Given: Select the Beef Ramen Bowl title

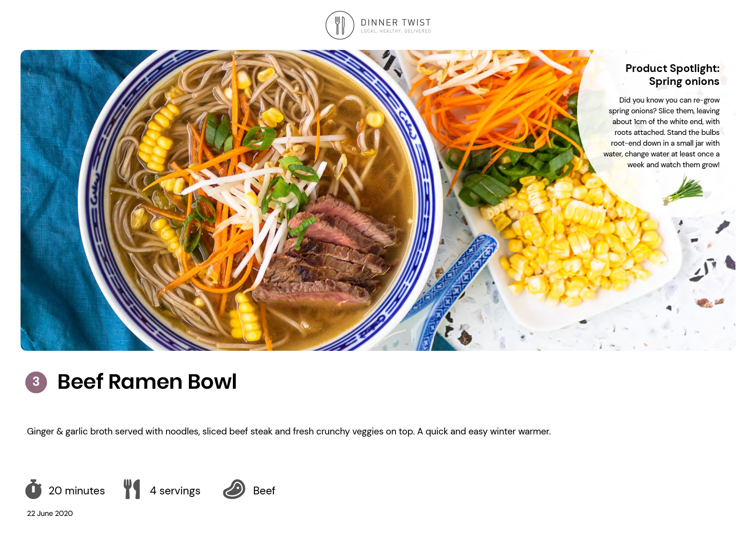Looking at the screenshot, I should tap(147, 382).
